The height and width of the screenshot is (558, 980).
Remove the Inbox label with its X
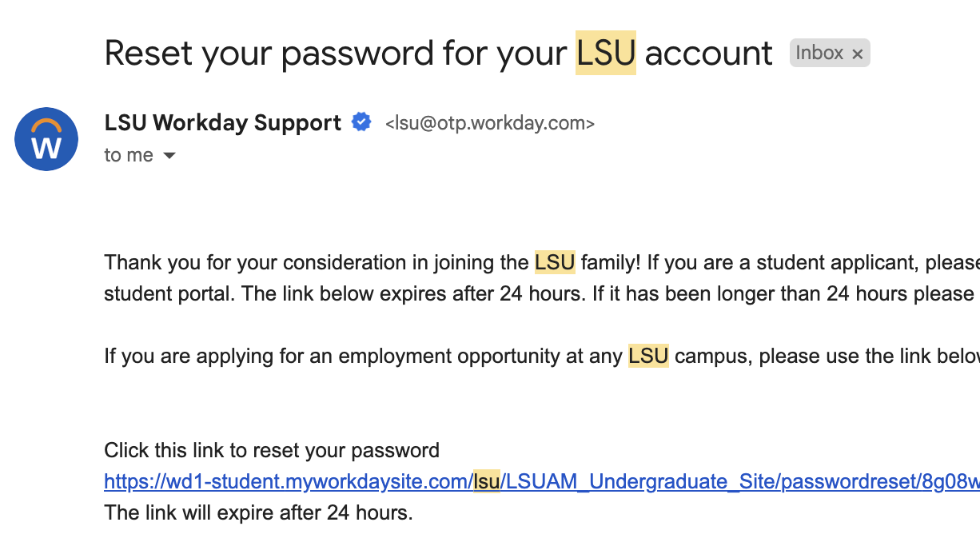tap(858, 54)
